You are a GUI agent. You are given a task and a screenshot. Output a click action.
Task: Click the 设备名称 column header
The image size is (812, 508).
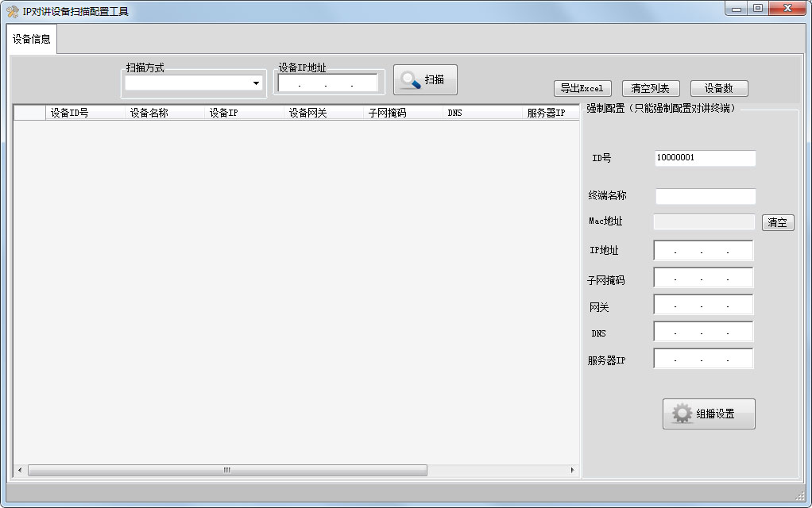(x=165, y=113)
